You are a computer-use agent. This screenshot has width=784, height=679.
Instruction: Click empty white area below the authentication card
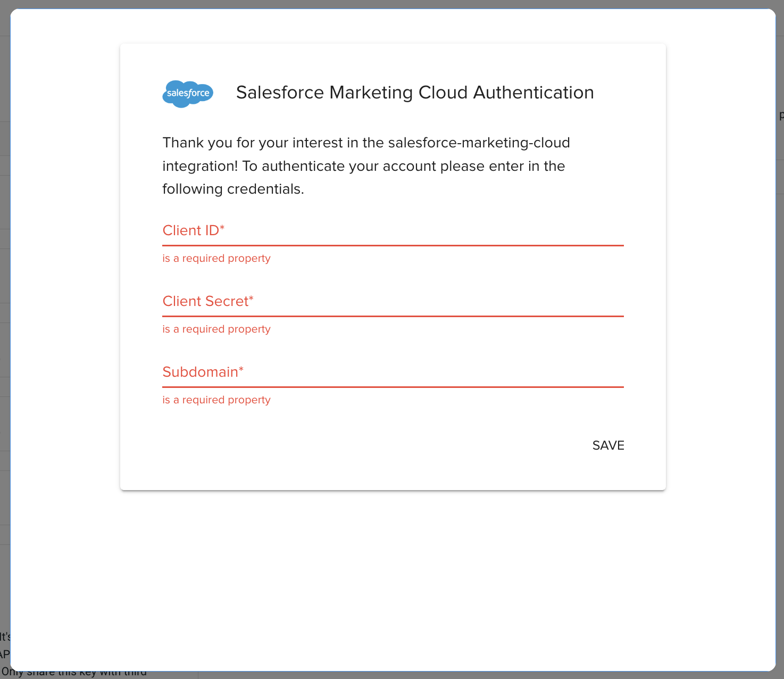coord(393,575)
